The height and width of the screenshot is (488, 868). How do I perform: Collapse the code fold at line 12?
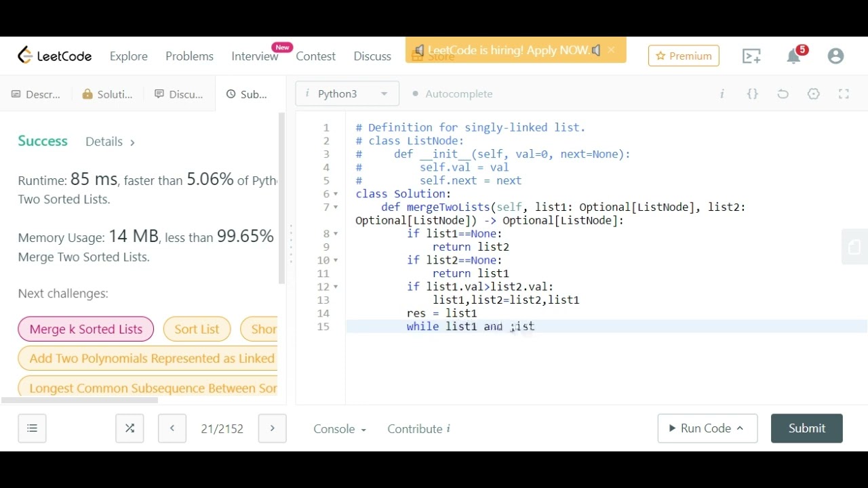pos(336,287)
